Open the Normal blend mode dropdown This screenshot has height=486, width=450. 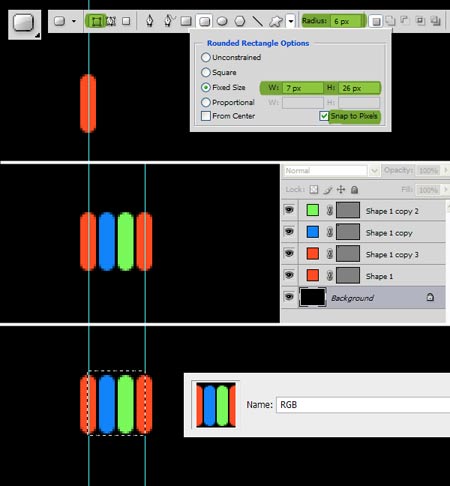tap(331, 171)
